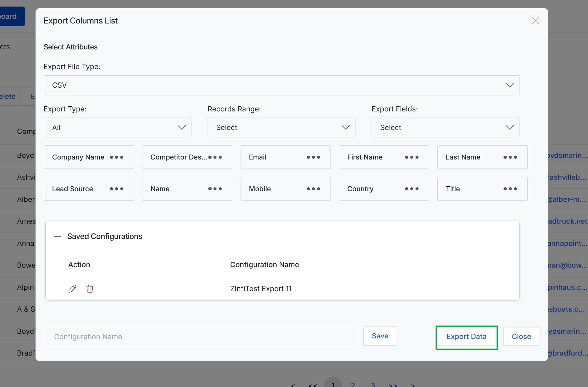Open the three-dot menu on Competitor Des...
This screenshot has height=387, width=588.
(x=215, y=157)
